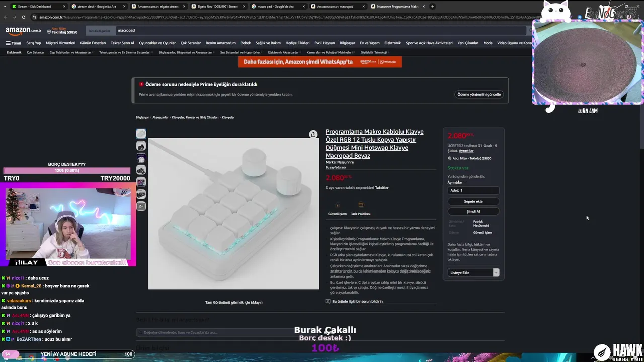Screen dimensions: 644x362
Task: Click Şimdi Al button
Action: (473, 211)
